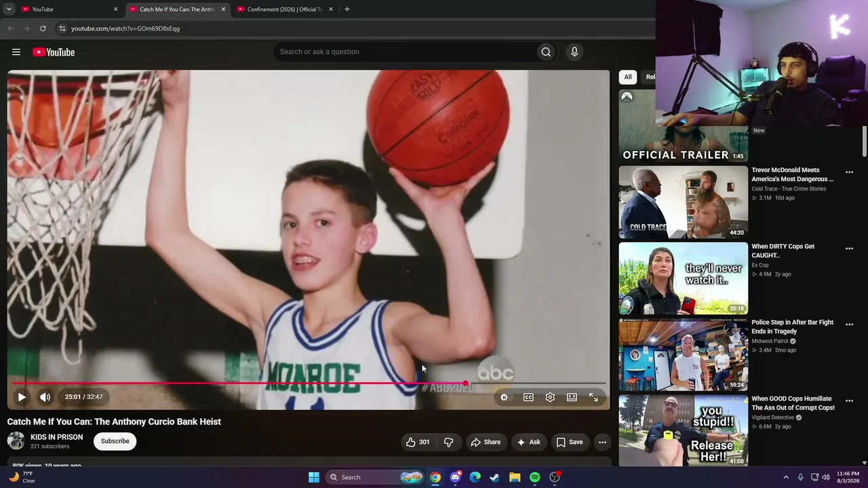
Task: Share the Anthony Curcio video
Action: [x=486, y=442]
